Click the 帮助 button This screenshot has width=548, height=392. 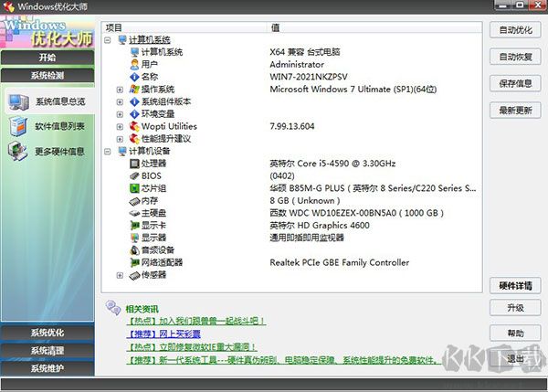[515, 334]
